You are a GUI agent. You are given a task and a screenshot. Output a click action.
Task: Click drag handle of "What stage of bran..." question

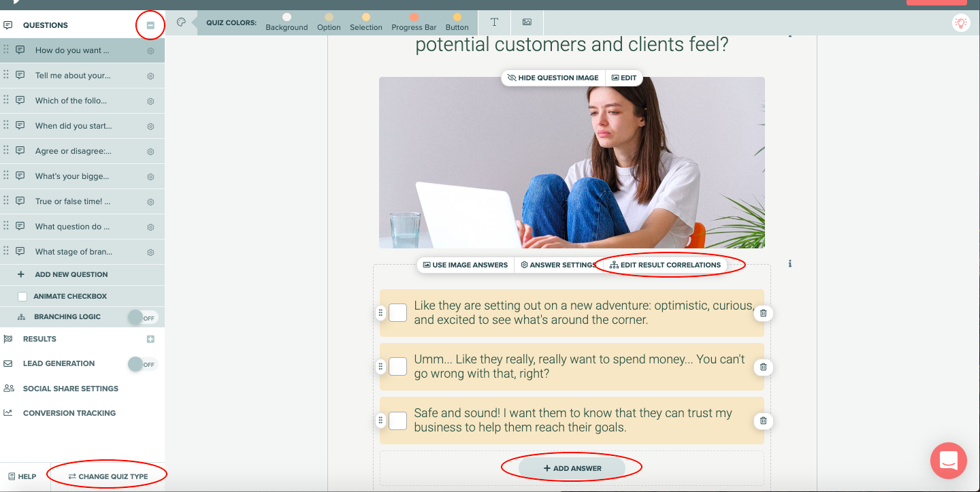pyautogui.click(x=6, y=251)
